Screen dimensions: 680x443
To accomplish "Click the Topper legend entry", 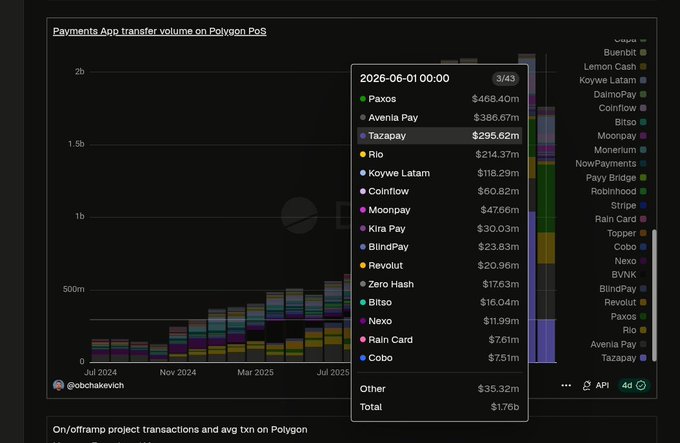I will coord(627,233).
